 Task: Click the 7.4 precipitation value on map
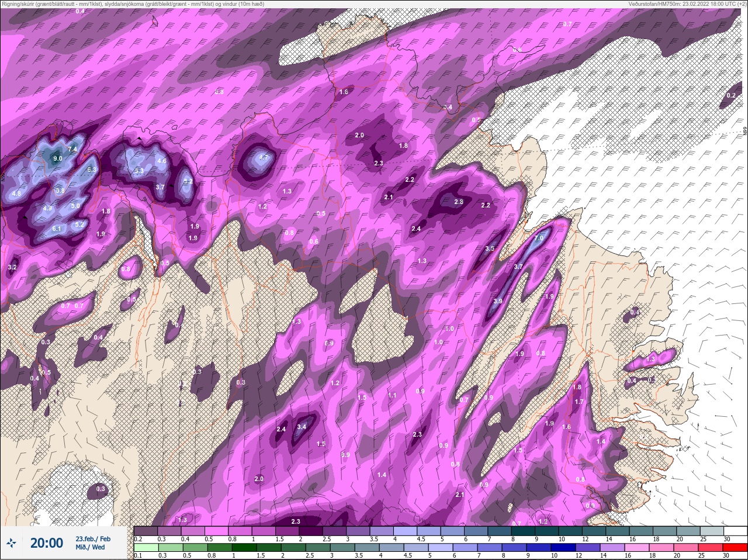coord(72,150)
